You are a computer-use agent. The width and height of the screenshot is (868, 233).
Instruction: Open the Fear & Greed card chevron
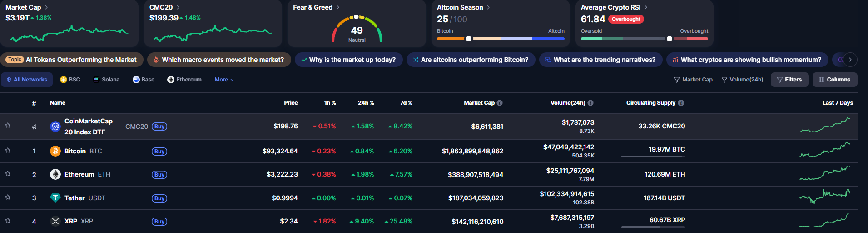tap(338, 7)
